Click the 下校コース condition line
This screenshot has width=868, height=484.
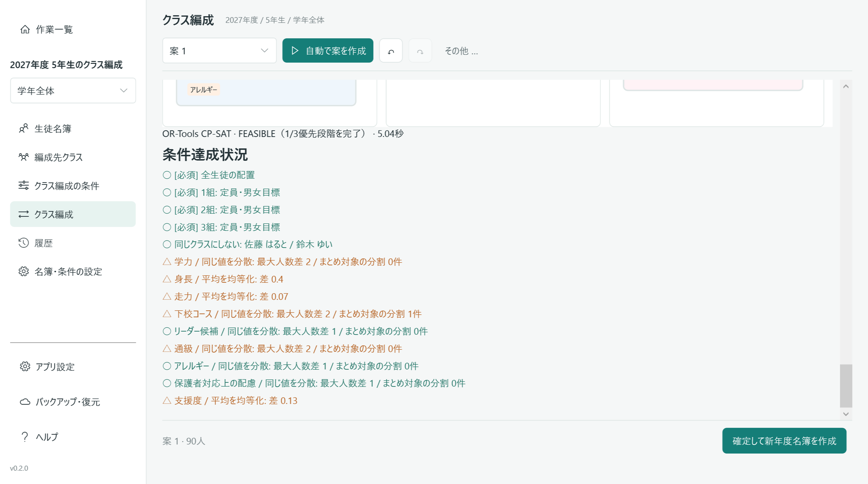pos(292,313)
